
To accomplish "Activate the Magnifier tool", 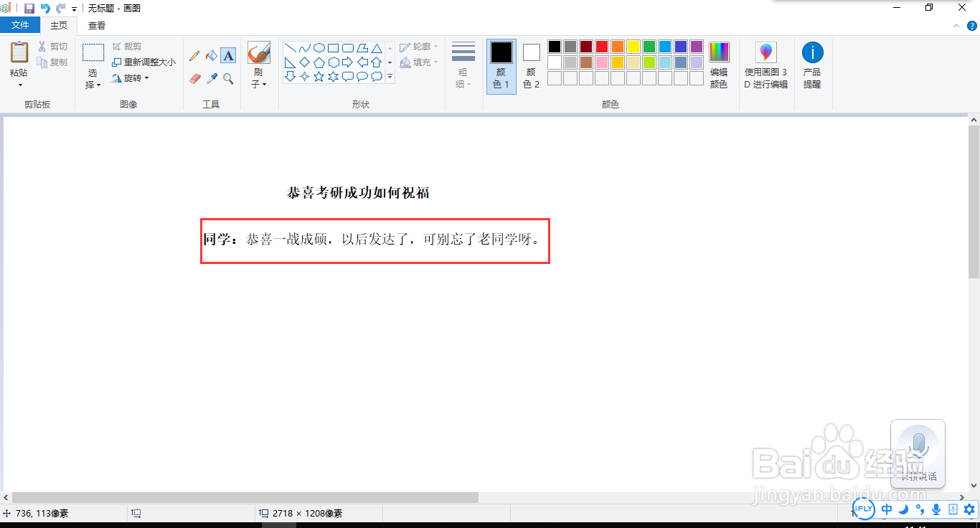I will point(229,77).
